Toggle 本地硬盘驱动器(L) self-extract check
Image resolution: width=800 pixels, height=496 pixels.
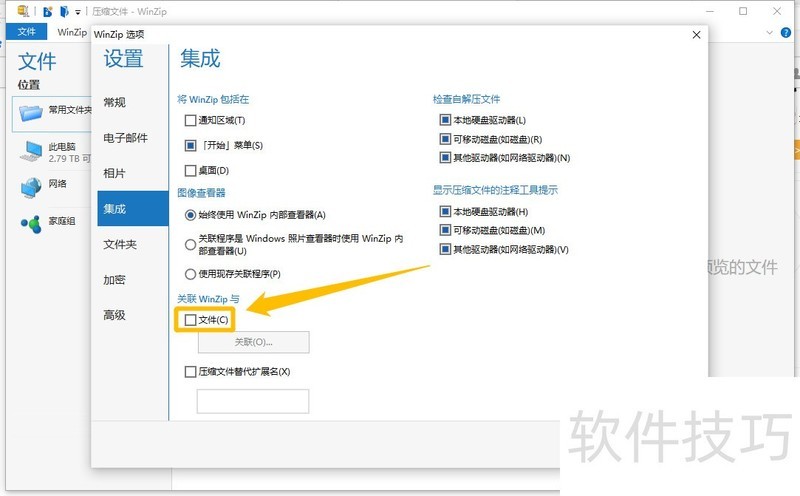coord(445,120)
